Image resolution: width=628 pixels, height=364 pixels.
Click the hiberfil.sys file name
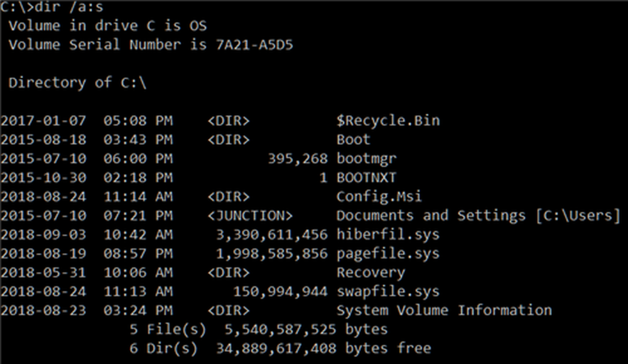tap(387, 235)
